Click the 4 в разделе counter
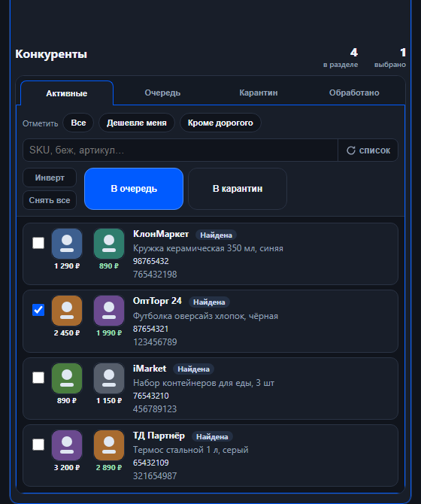The image size is (421, 504). click(x=341, y=58)
